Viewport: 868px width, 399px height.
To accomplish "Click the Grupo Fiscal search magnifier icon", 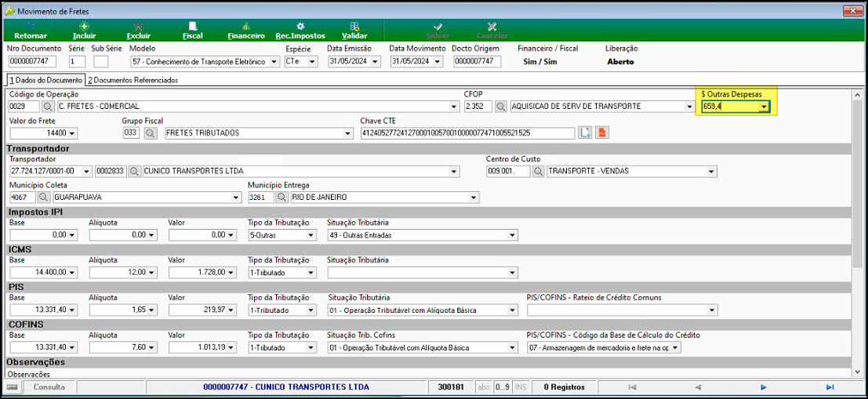I will (x=150, y=133).
